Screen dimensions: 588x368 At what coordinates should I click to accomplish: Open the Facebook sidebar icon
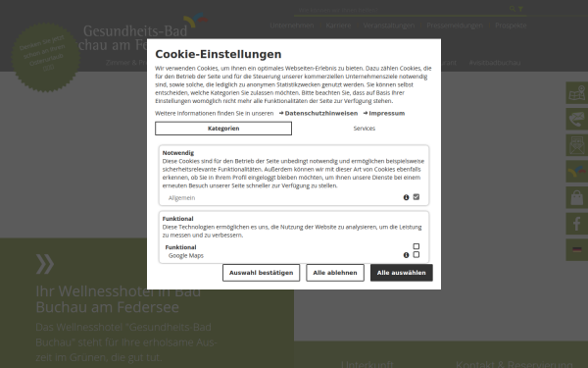[577, 224]
